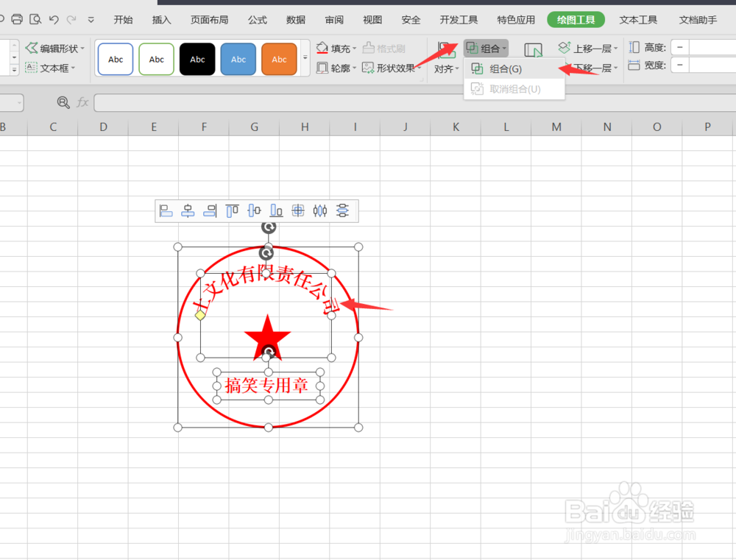
Task: Align selected shapes right
Action: coord(210,210)
